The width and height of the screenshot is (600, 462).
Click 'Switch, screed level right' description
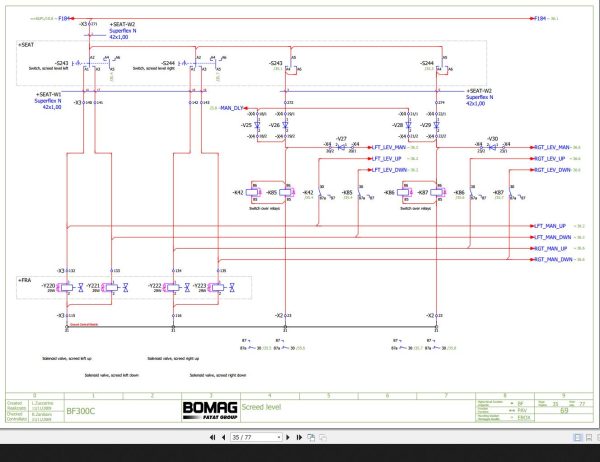pyautogui.click(x=153, y=69)
